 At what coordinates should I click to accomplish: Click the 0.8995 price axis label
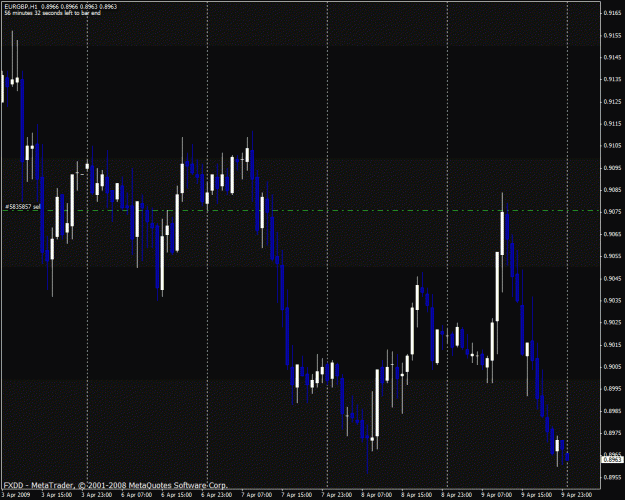click(x=612, y=388)
